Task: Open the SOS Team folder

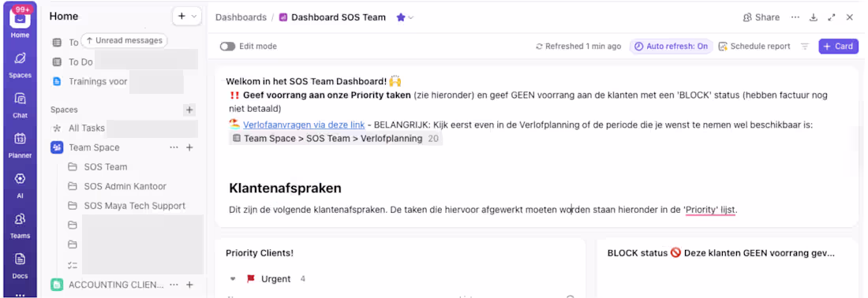Action: pyautogui.click(x=105, y=167)
